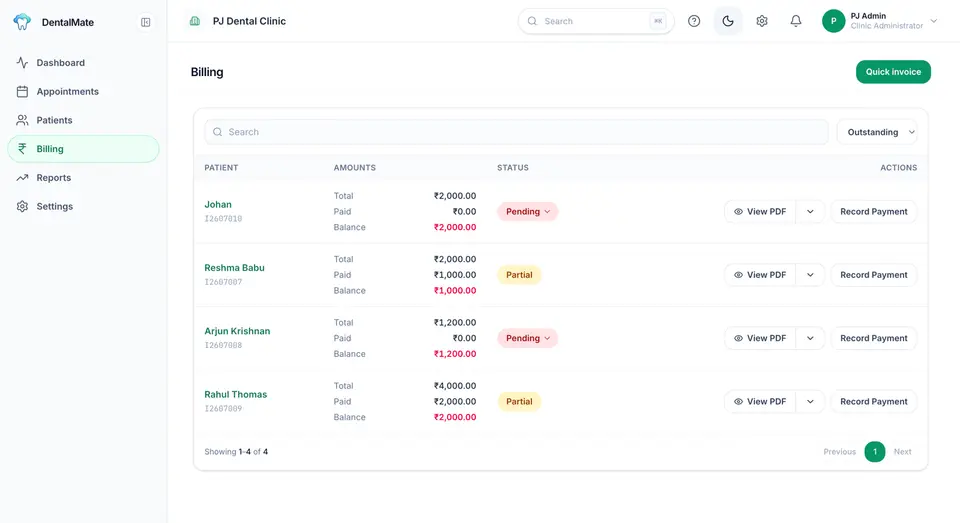The image size is (960, 523).
Task: Open Reshma Babu's patient link
Action: pyautogui.click(x=234, y=268)
